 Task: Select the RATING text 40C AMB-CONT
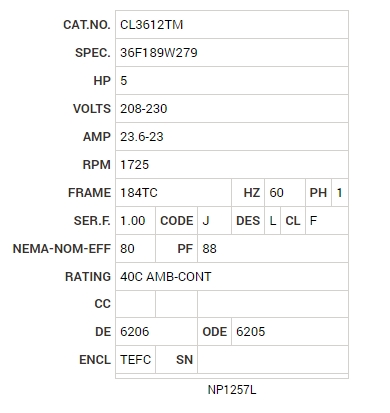coord(166,277)
